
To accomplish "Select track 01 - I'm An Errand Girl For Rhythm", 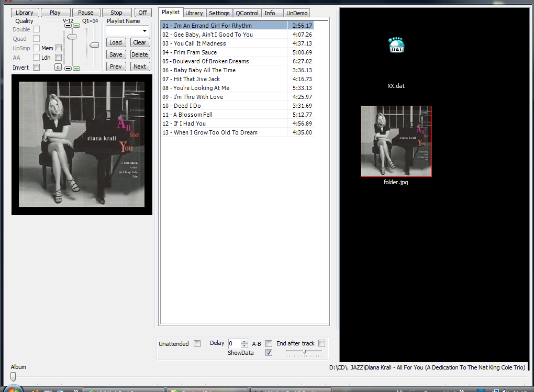I will tap(237, 26).
